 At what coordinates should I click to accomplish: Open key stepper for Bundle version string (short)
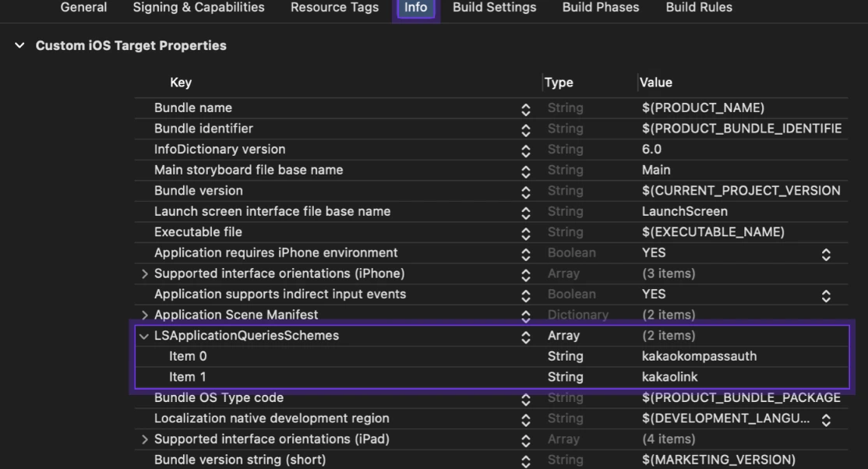(x=526, y=461)
